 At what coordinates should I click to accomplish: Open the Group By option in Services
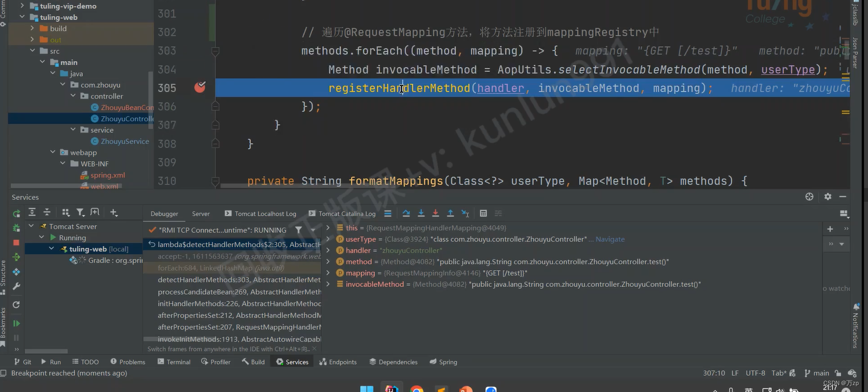pyautogui.click(x=66, y=212)
